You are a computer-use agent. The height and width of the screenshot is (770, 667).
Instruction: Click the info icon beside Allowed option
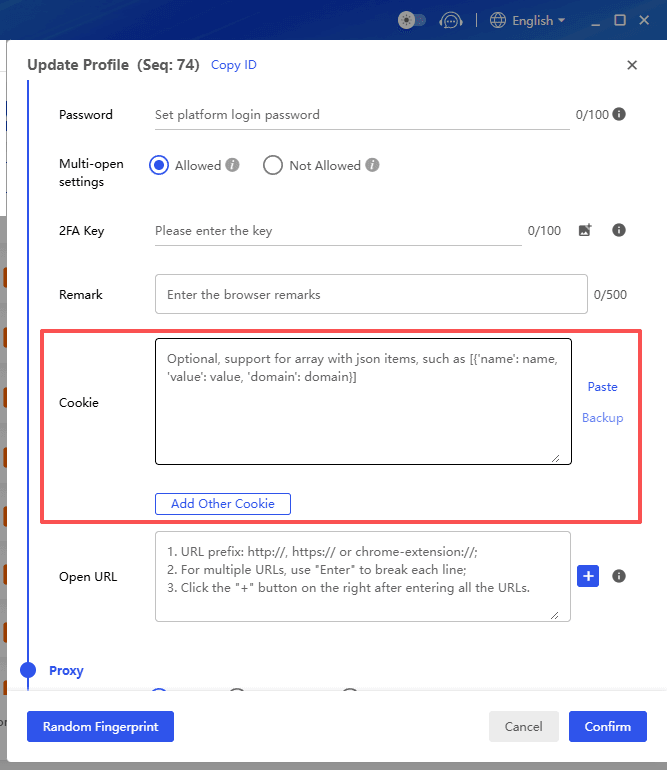(232, 165)
